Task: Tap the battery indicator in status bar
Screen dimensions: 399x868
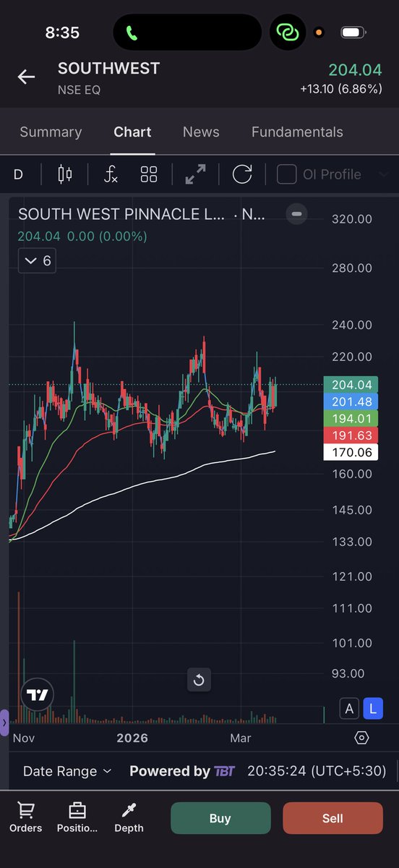Action: (x=353, y=33)
